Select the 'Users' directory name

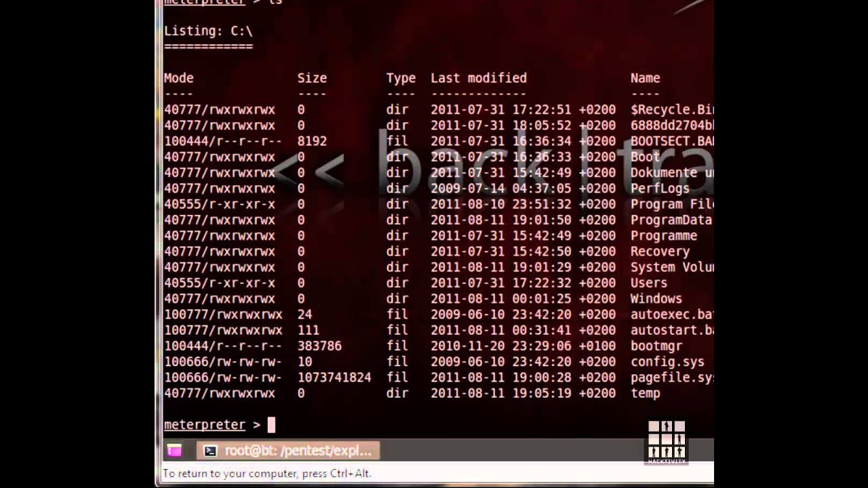click(x=649, y=283)
